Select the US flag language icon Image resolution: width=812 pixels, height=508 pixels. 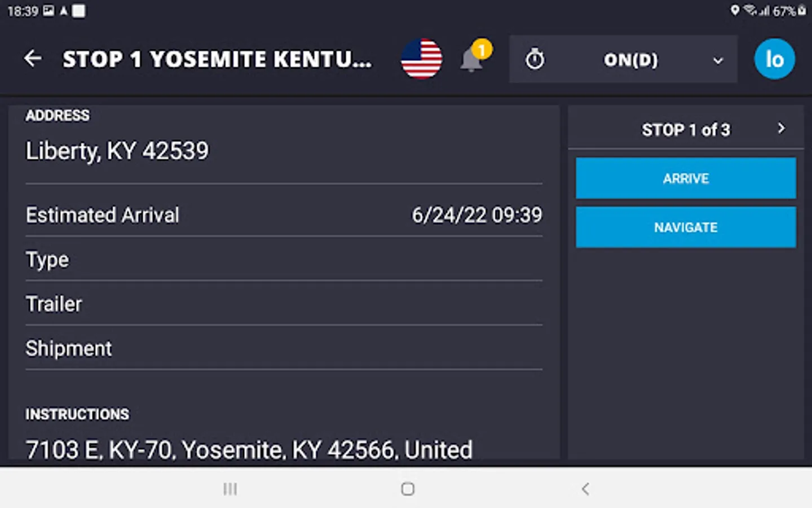pos(421,59)
